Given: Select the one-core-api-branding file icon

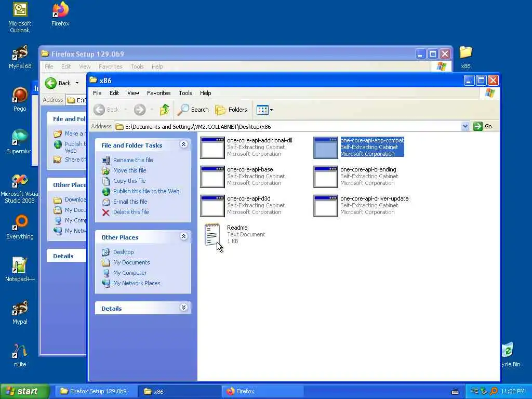Looking at the screenshot, I should pyautogui.click(x=325, y=177).
